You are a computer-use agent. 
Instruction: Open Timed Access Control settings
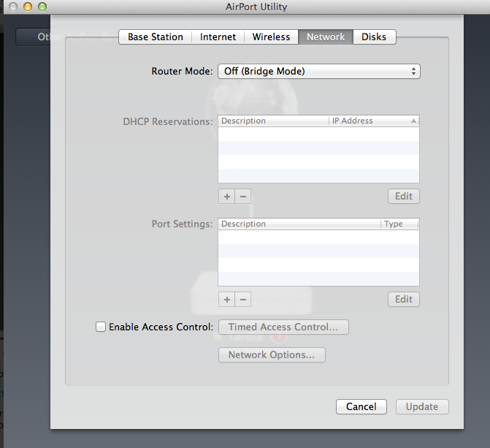[283, 327]
